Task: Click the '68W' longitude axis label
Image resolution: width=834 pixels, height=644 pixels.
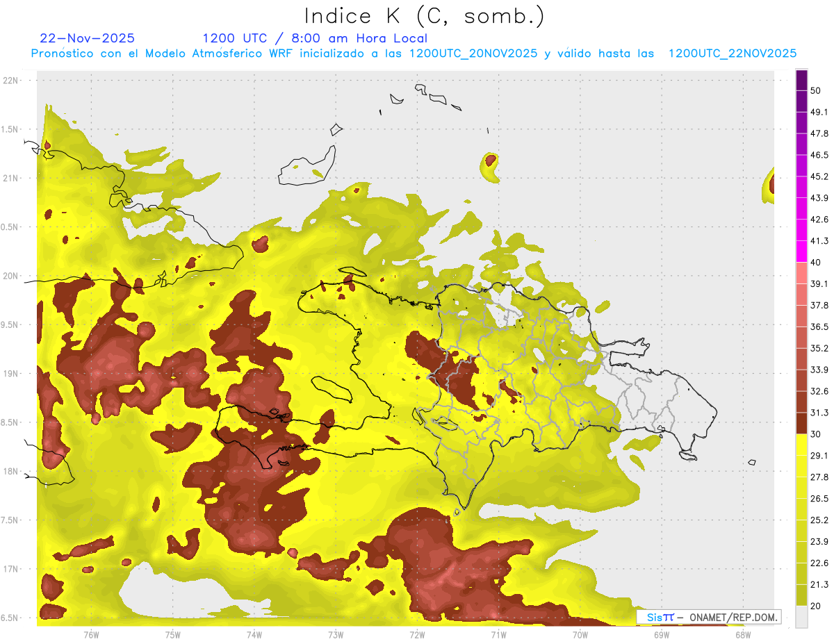Action: click(x=743, y=635)
